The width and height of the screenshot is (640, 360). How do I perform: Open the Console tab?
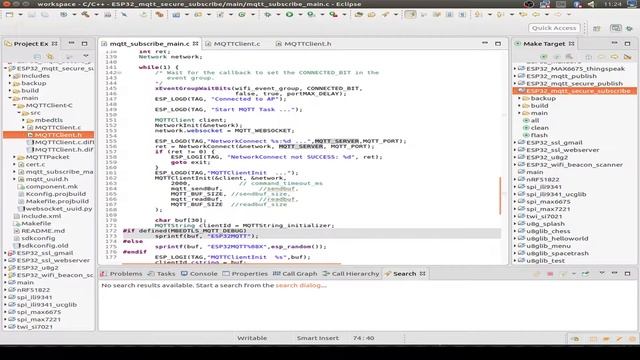(x=199, y=274)
